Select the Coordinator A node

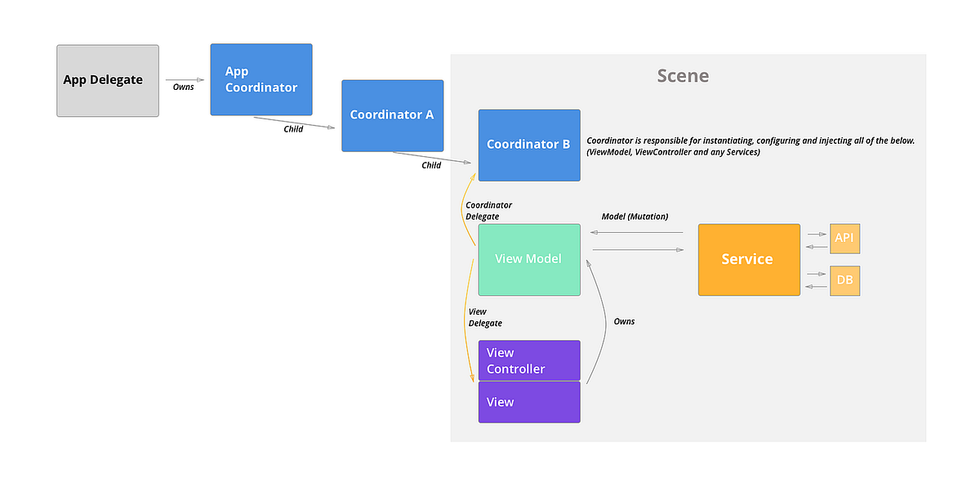coord(392,115)
